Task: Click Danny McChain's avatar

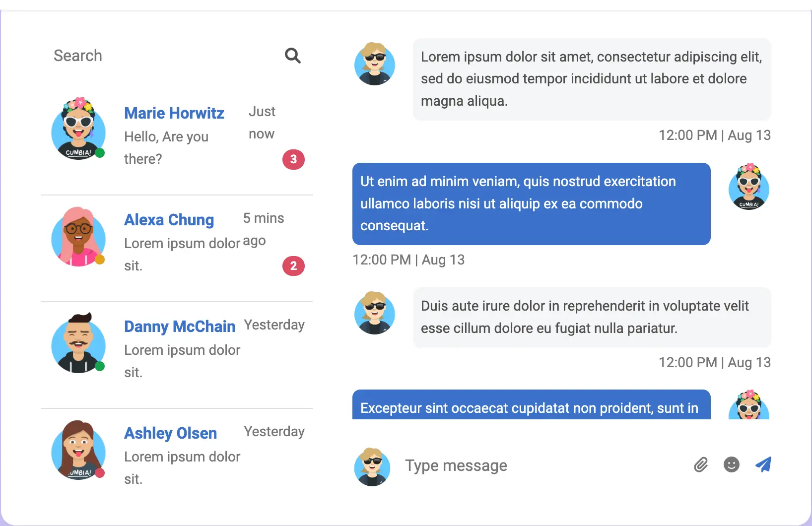Action: pos(78,343)
